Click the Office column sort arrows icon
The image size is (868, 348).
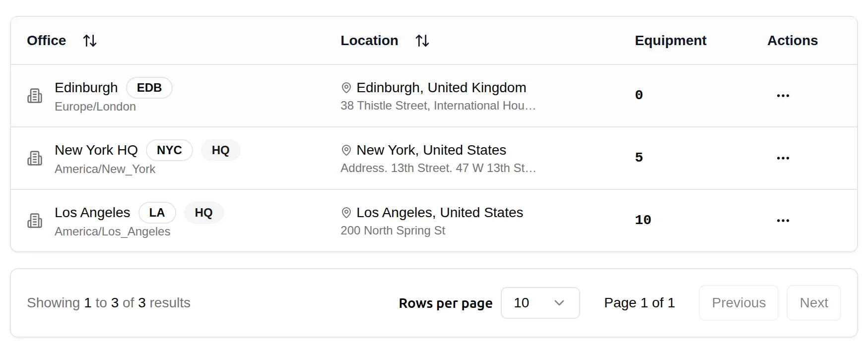90,41
